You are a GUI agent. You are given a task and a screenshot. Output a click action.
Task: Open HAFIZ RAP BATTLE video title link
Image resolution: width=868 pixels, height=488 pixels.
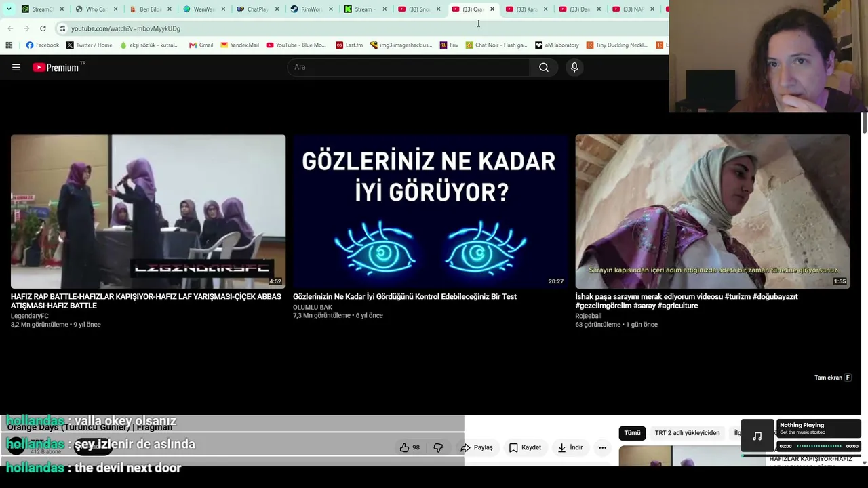tap(146, 301)
